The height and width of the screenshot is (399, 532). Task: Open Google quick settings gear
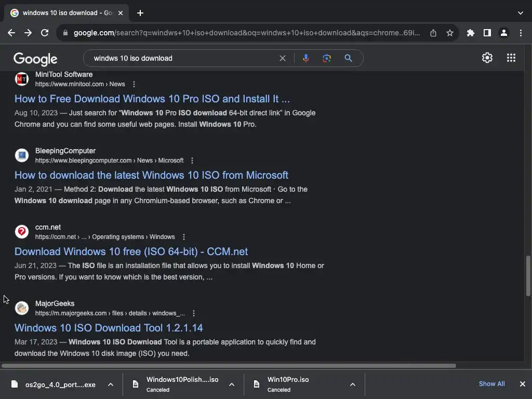[487, 58]
